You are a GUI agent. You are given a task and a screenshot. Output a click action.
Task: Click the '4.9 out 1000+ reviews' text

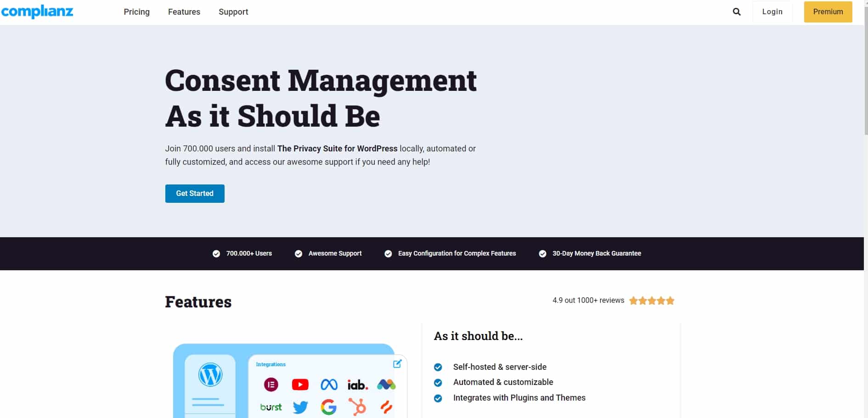[x=588, y=301]
